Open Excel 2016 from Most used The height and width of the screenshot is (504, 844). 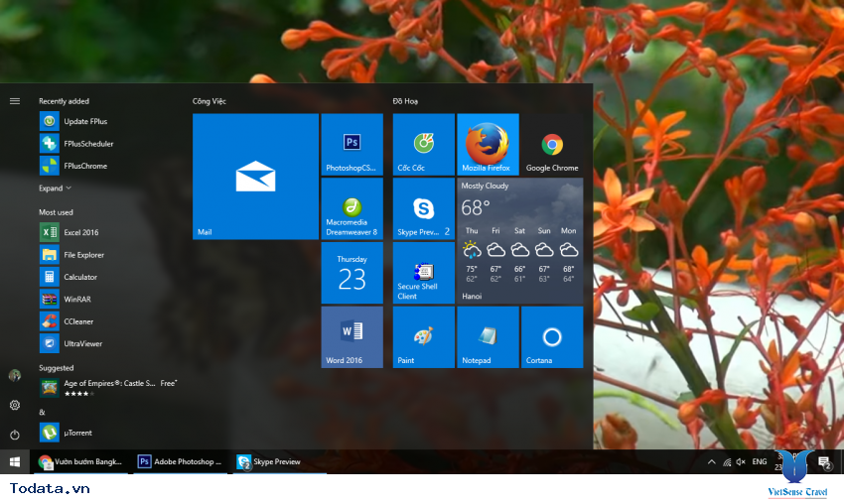(79, 232)
